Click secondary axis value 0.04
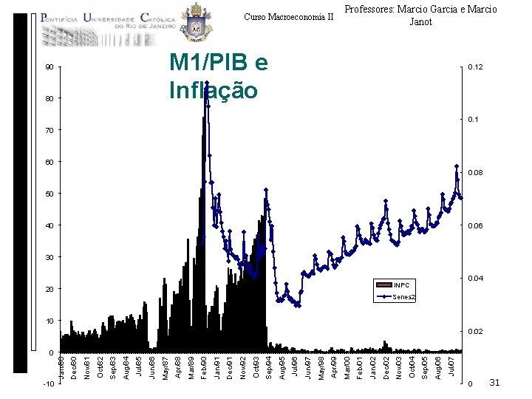Viewport: 532px width, 399px height. pos(475,279)
